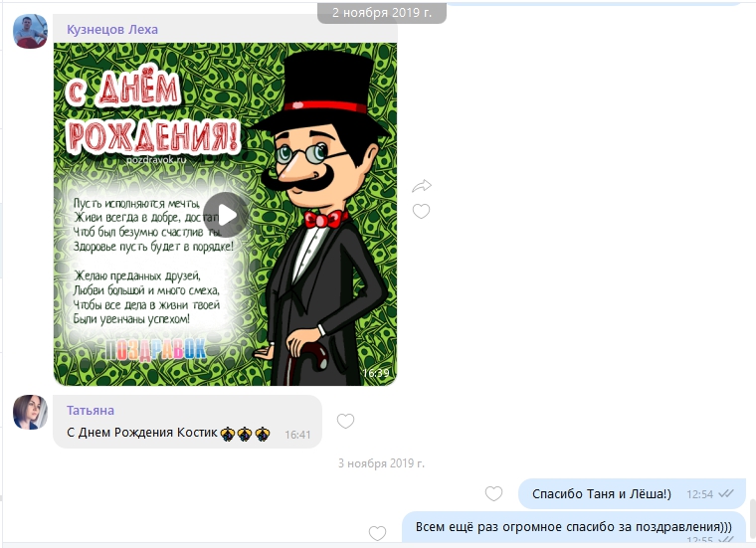Screen dimensions: 756x548
Task: Click the chat vertical scrollbar
Action: (x=753, y=520)
